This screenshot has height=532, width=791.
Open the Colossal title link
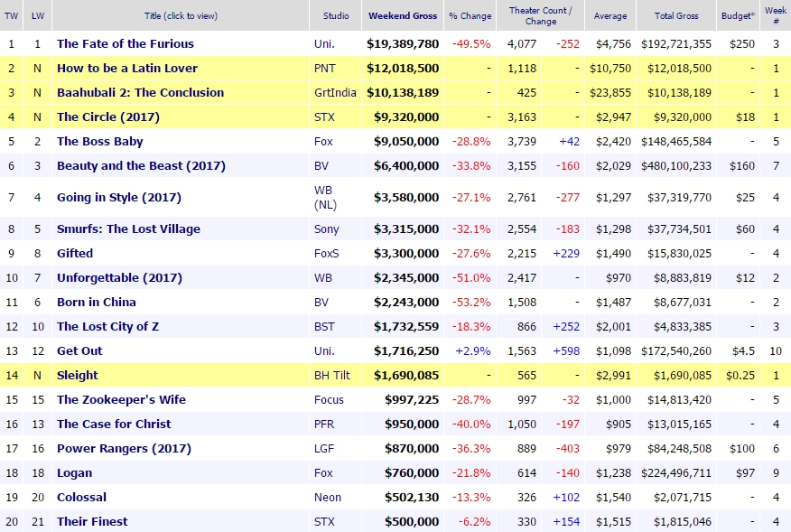82,497
